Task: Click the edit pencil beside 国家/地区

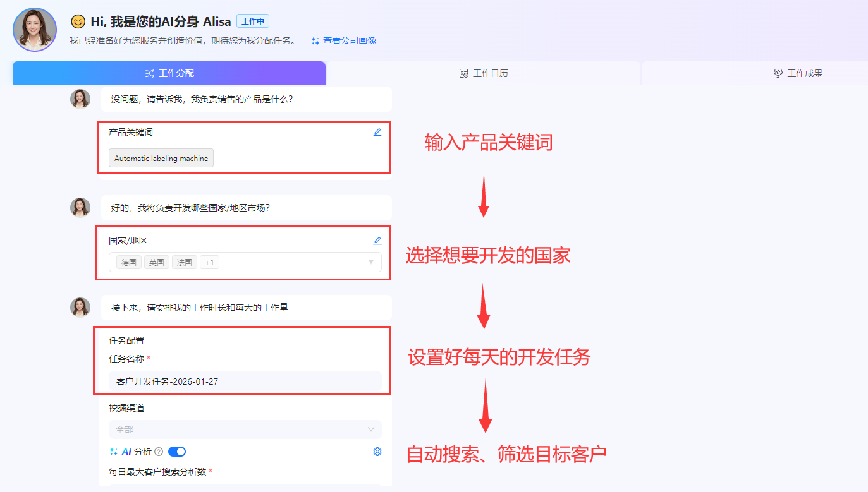Action: pyautogui.click(x=377, y=241)
